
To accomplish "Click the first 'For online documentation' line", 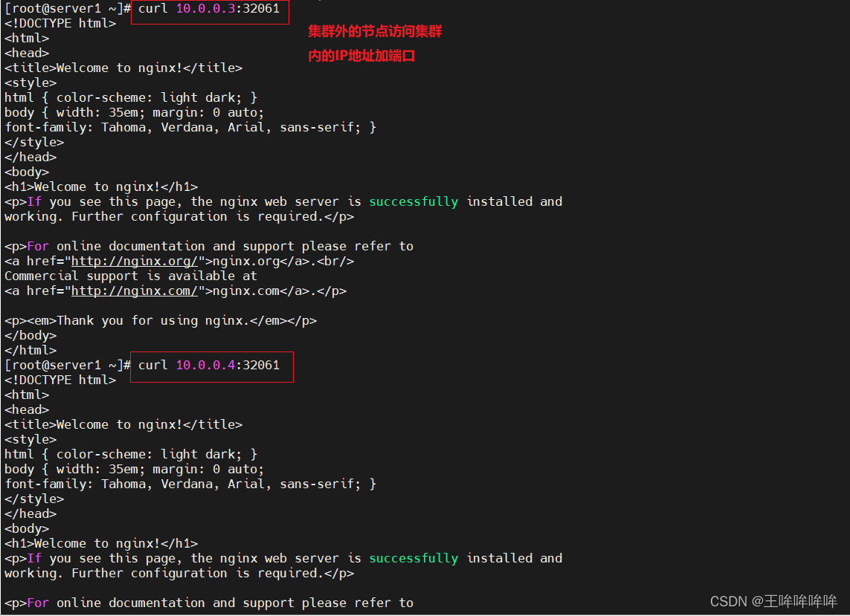I will 209,247.
